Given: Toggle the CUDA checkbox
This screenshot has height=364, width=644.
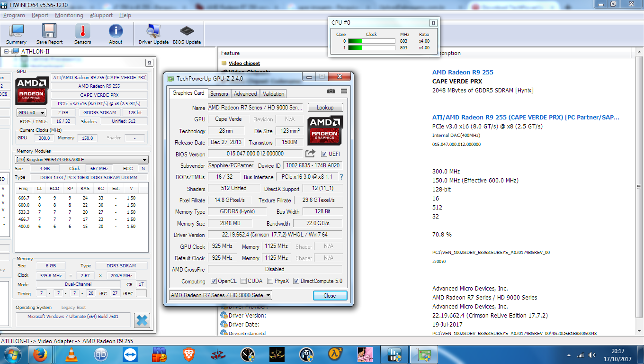Looking at the screenshot, I should coord(243,281).
